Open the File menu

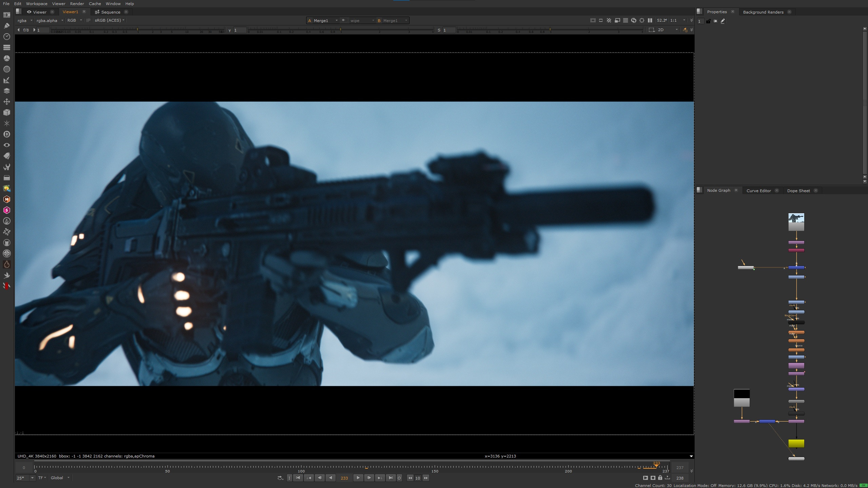coord(6,4)
